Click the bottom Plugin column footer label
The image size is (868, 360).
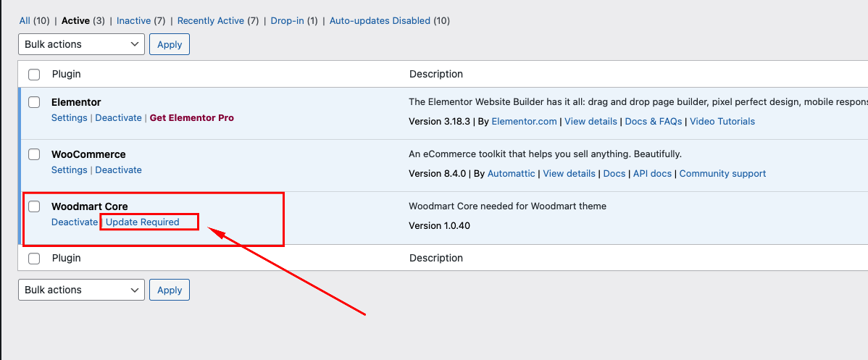click(x=67, y=258)
